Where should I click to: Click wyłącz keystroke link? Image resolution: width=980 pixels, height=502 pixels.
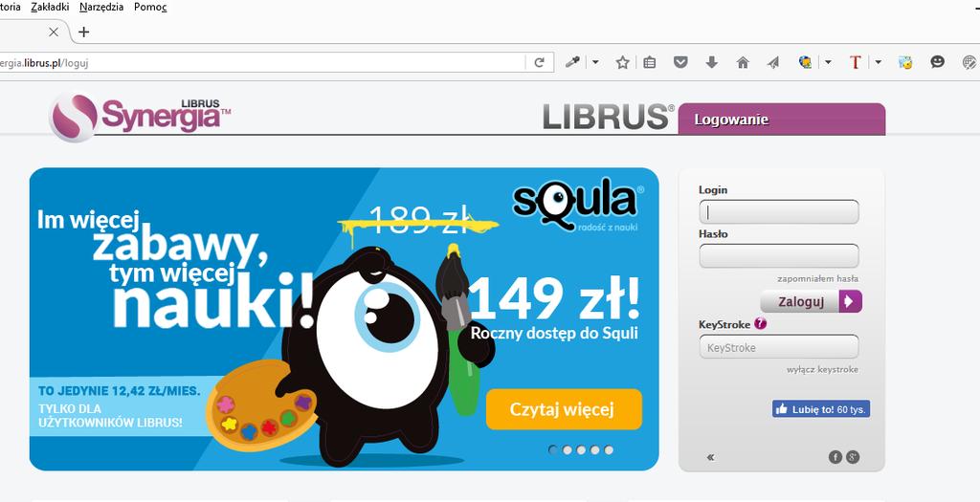click(x=822, y=370)
